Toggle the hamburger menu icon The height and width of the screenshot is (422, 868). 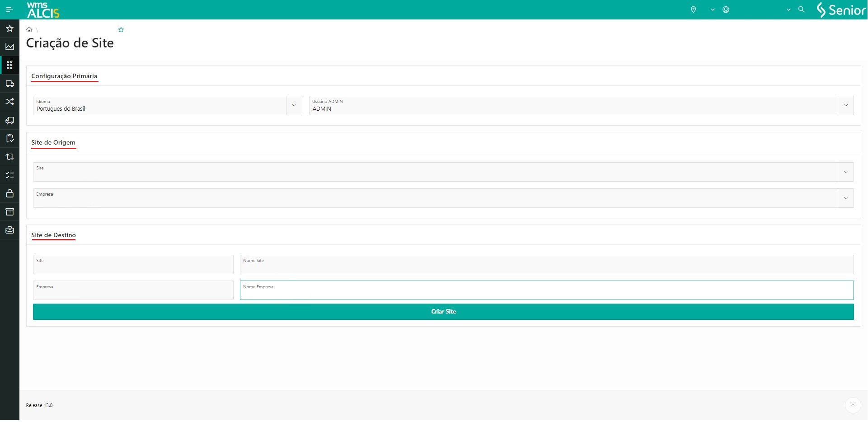(x=9, y=9)
